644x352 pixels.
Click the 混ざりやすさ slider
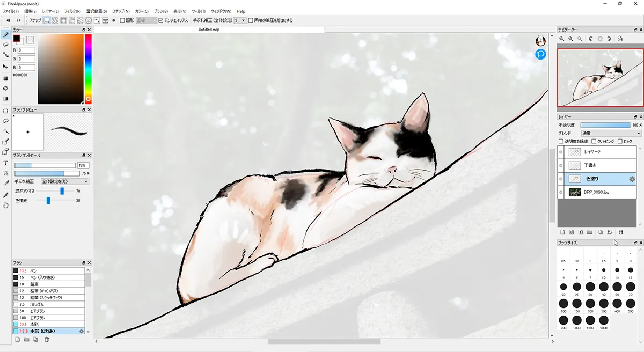[62, 191]
